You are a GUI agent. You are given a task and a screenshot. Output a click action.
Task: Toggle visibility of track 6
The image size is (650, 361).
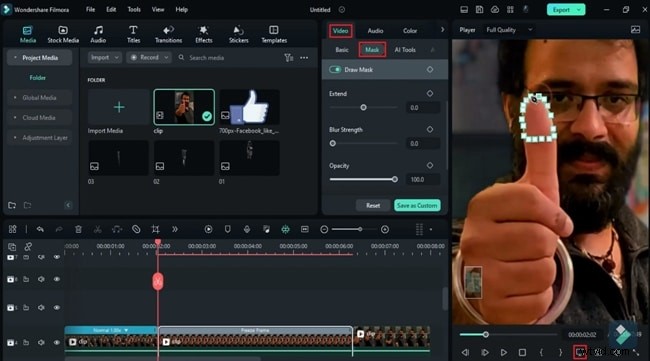pyautogui.click(x=57, y=279)
